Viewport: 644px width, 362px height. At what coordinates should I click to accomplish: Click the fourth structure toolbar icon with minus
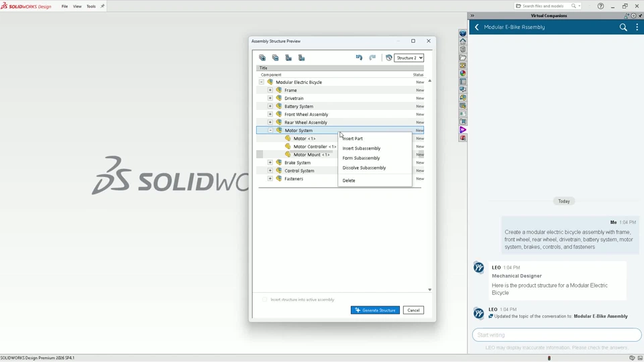[302, 58]
